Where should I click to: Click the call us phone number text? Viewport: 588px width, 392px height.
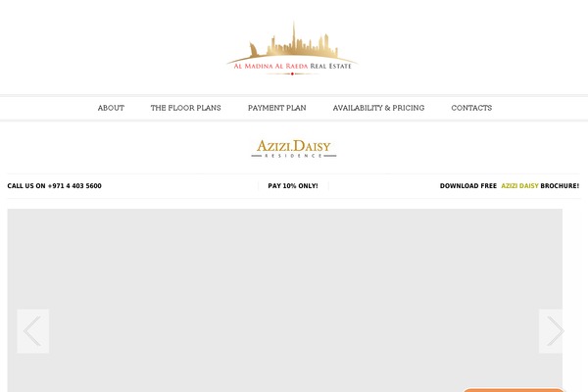[54, 185]
